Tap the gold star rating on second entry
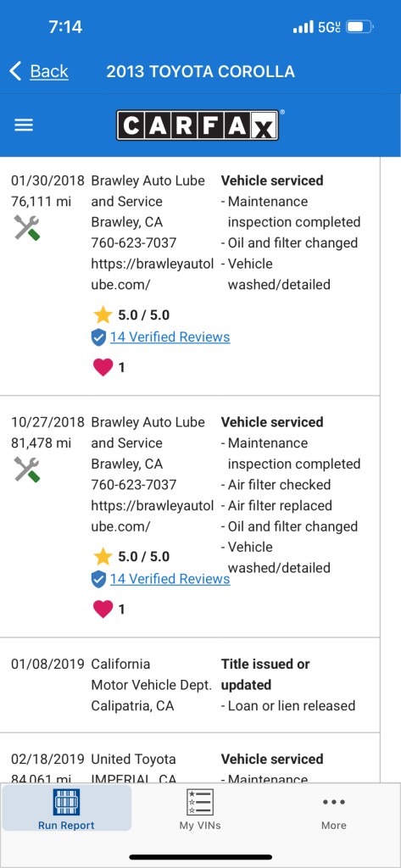Image resolution: width=401 pixels, height=868 pixels. 103,556
